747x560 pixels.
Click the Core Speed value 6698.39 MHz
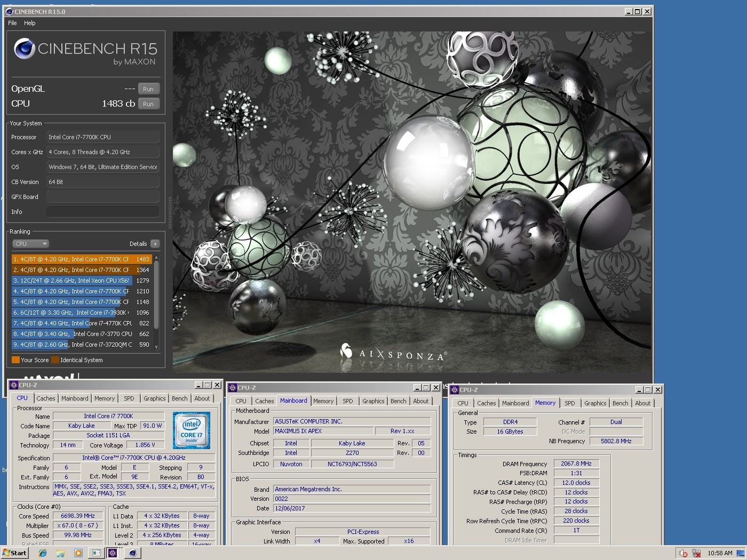point(78,516)
